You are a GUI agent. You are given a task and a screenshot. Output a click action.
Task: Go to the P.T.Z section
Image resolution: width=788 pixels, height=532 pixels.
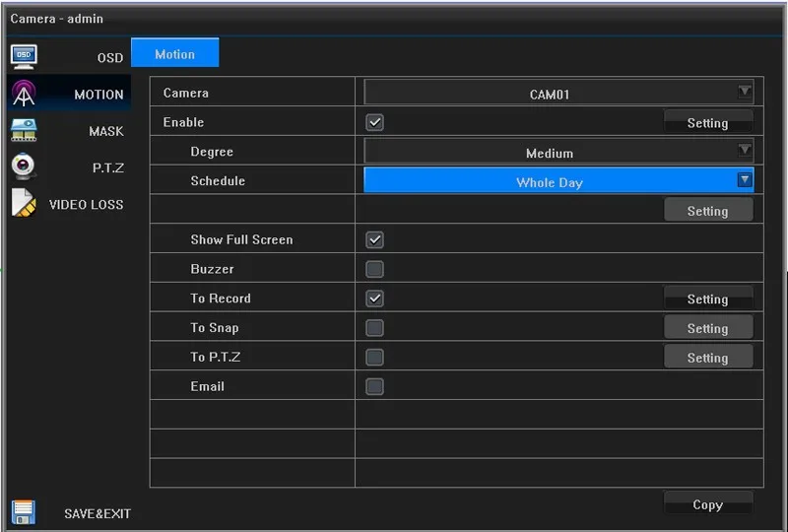tap(108, 167)
